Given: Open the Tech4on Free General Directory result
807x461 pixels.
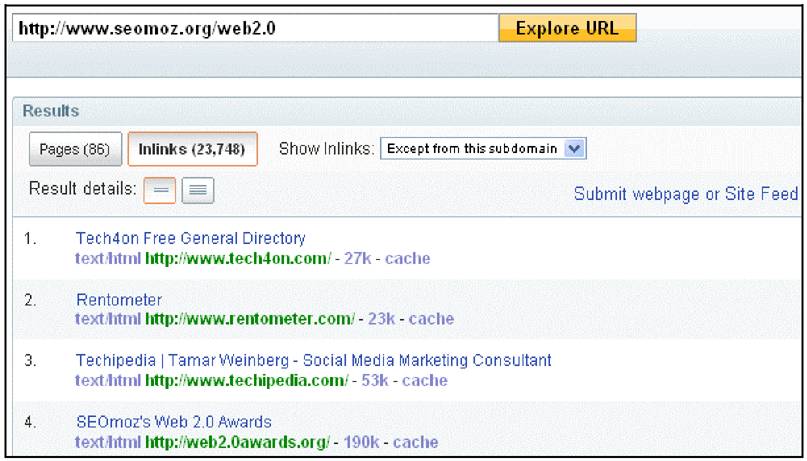Looking at the screenshot, I should (190, 238).
